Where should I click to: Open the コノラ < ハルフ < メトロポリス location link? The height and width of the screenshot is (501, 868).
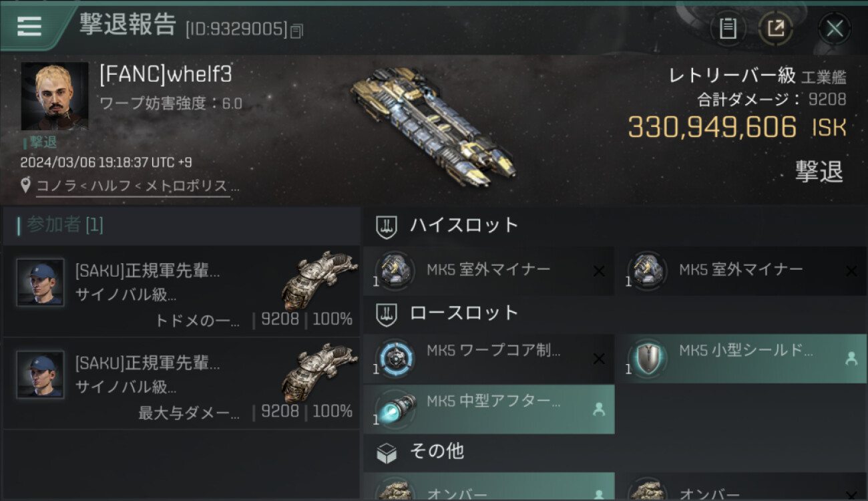tap(138, 186)
